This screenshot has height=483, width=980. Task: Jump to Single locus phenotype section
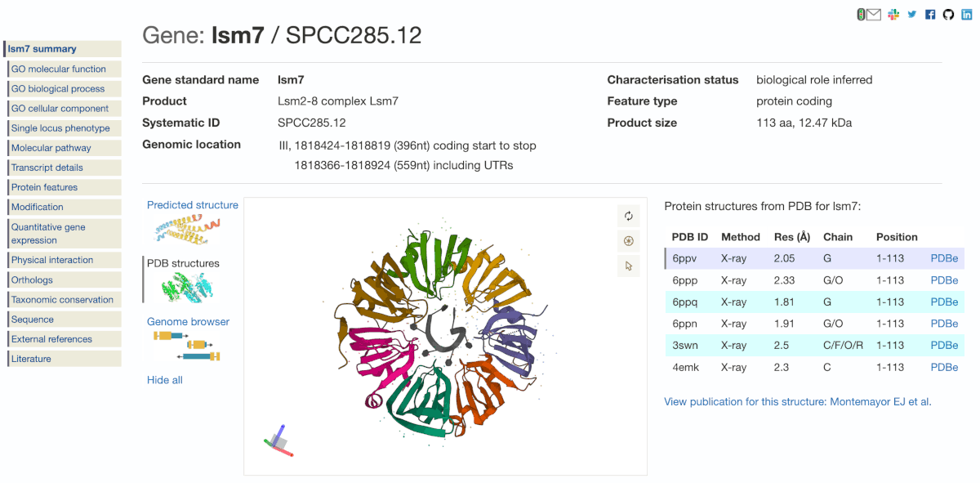[63, 128]
